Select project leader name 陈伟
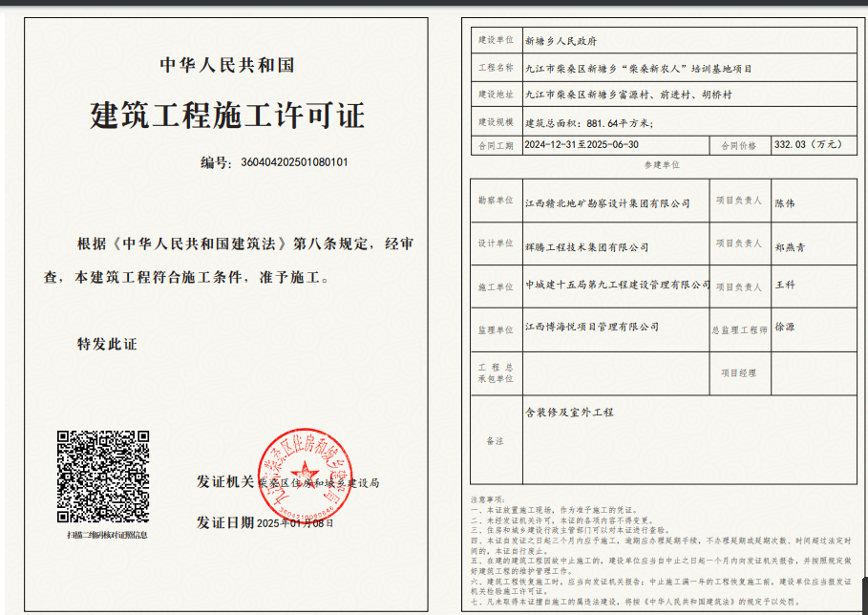Screen dimensions: 868x615 (x=785, y=203)
